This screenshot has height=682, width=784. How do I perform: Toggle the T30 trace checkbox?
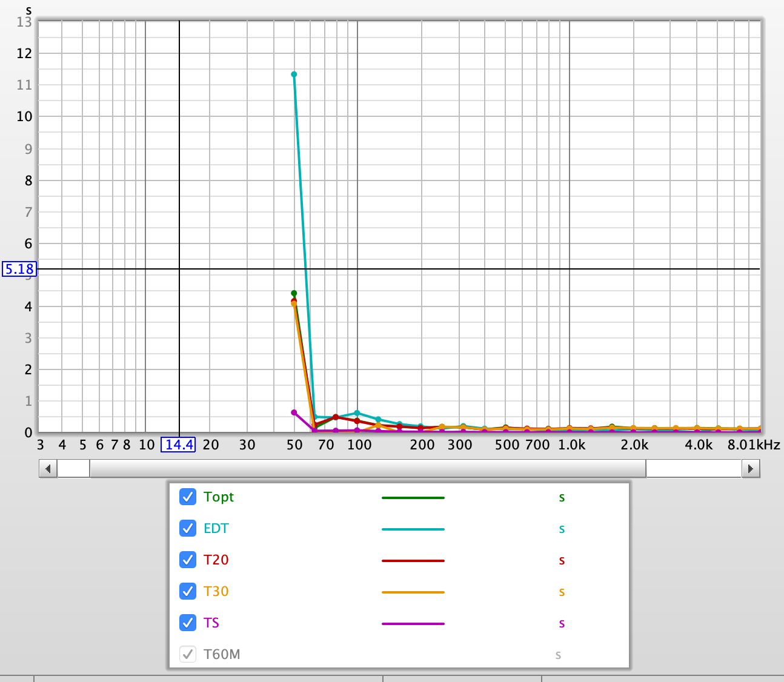[188, 591]
